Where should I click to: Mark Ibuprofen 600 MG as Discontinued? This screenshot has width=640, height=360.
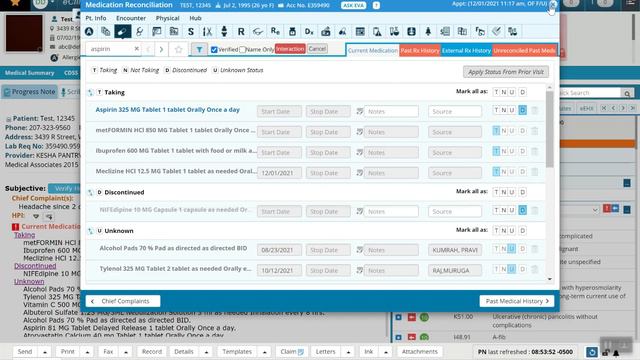(522, 151)
